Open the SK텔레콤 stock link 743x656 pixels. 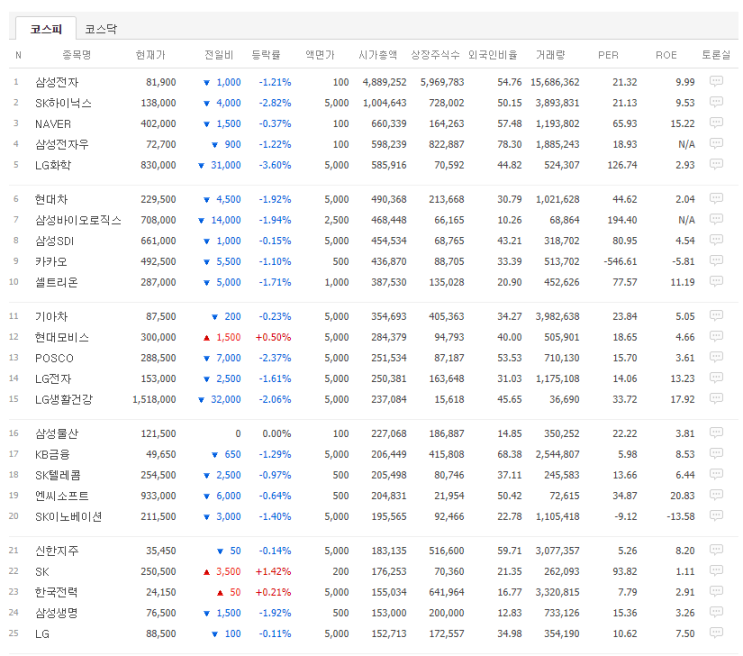coord(58,475)
